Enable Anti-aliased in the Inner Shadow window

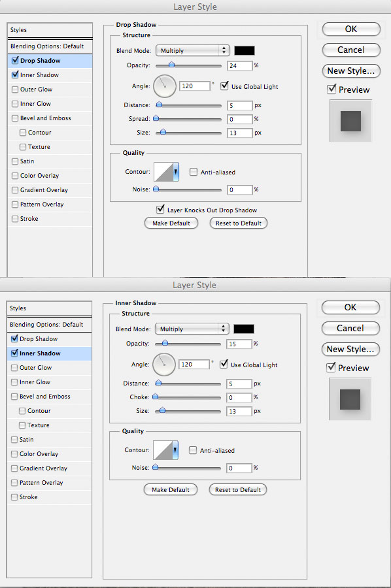click(192, 450)
